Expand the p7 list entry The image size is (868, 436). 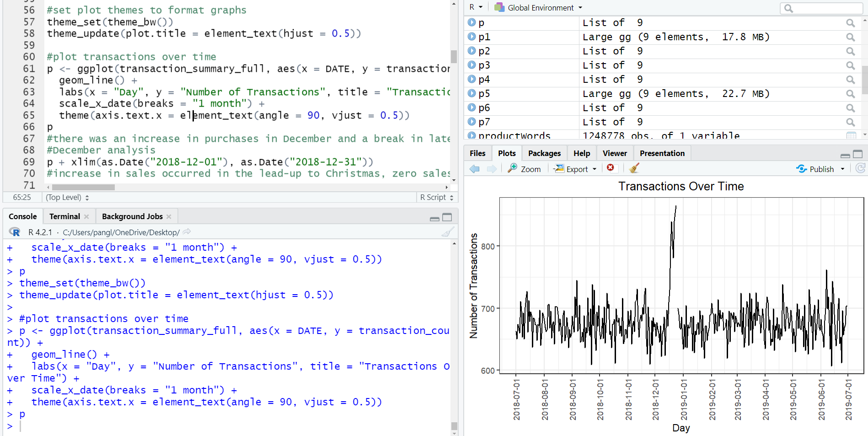tap(472, 122)
